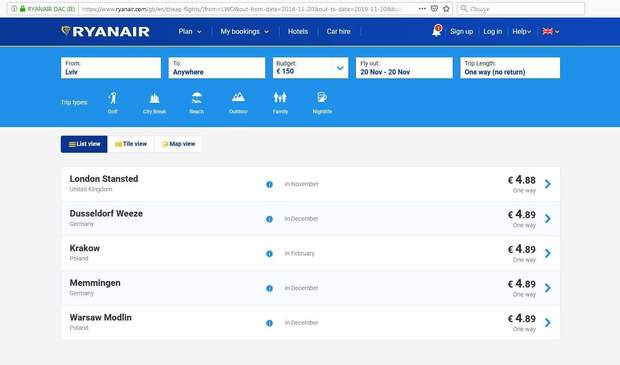This screenshot has width=620, height=365.
Task: Click the browser search magnifier icon
Action: [x=464, y=8]
